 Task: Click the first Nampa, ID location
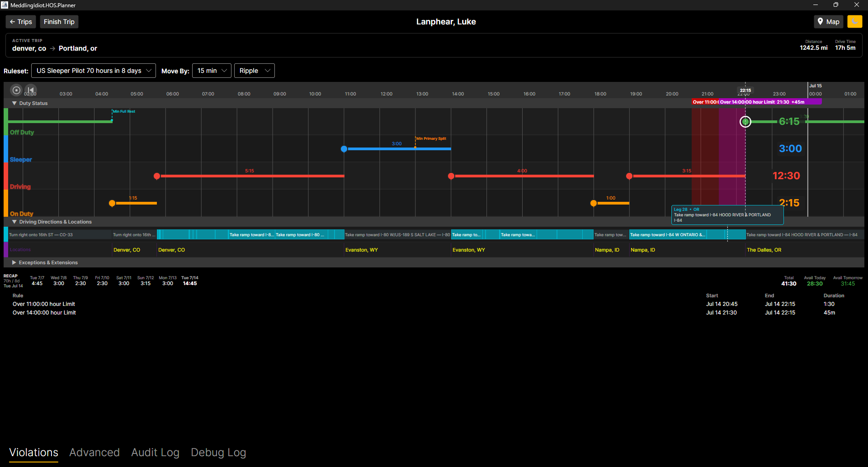point(607,250)
